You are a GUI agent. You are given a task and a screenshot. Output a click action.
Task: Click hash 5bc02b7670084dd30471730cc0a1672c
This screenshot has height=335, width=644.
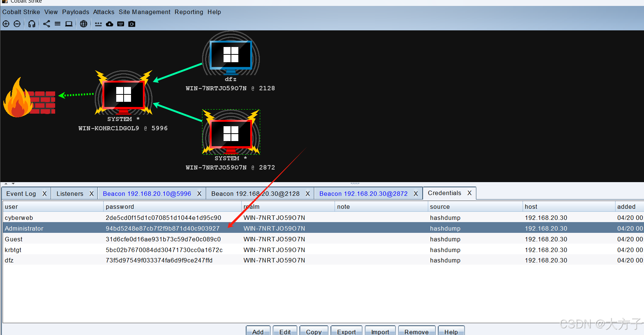point(164,250)
